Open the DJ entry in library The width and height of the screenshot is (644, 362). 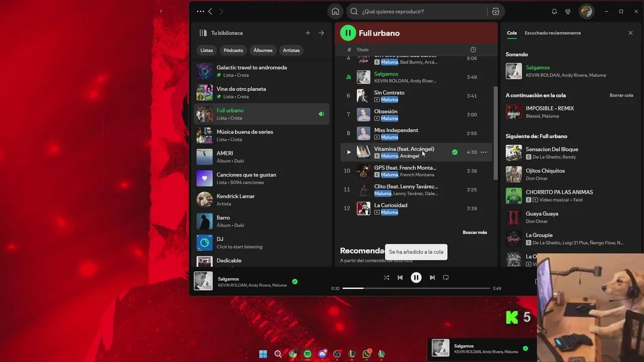click(x=262, y=243)
